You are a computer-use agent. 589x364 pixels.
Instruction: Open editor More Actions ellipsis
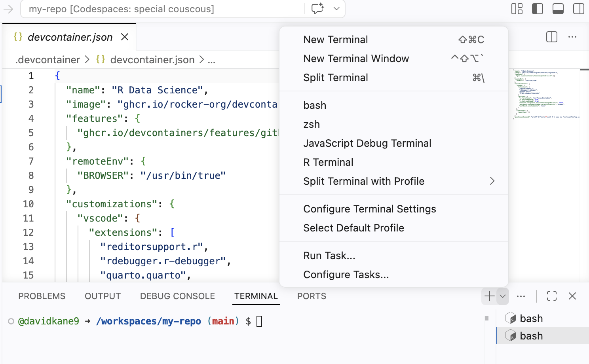572,37
